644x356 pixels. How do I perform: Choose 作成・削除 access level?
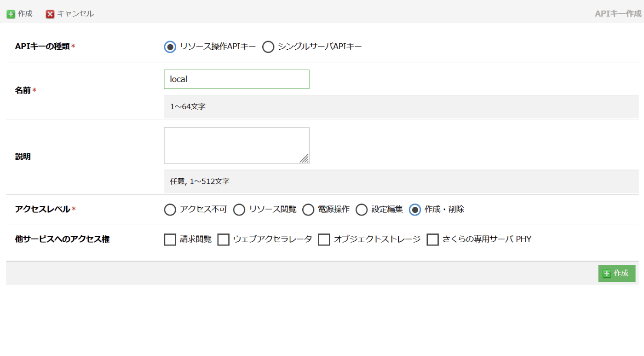point(415,210)
